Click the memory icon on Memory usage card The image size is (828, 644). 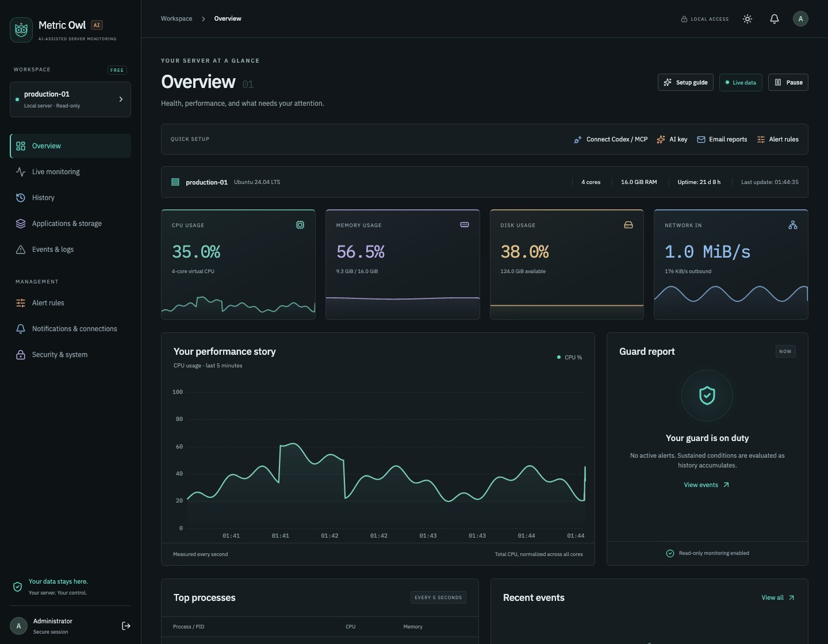(465, 225)
